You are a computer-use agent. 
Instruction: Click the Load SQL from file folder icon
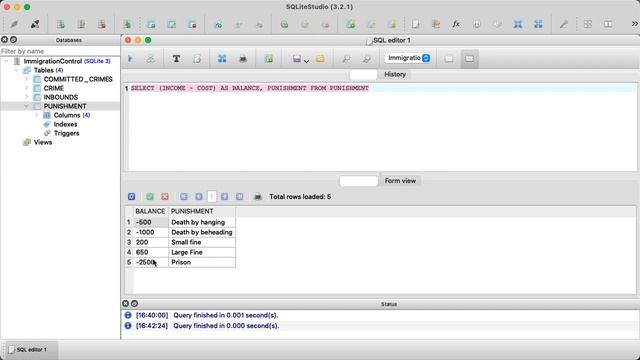coord(320,59)
